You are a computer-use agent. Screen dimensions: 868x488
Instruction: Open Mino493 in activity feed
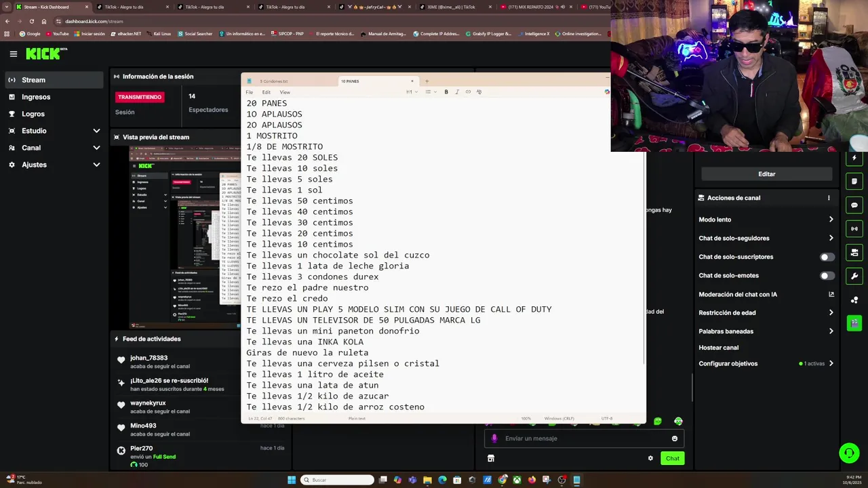coord(143,426)
